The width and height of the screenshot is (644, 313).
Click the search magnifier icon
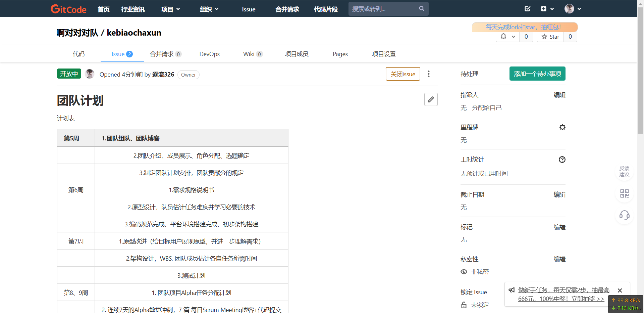coord(422,9)
